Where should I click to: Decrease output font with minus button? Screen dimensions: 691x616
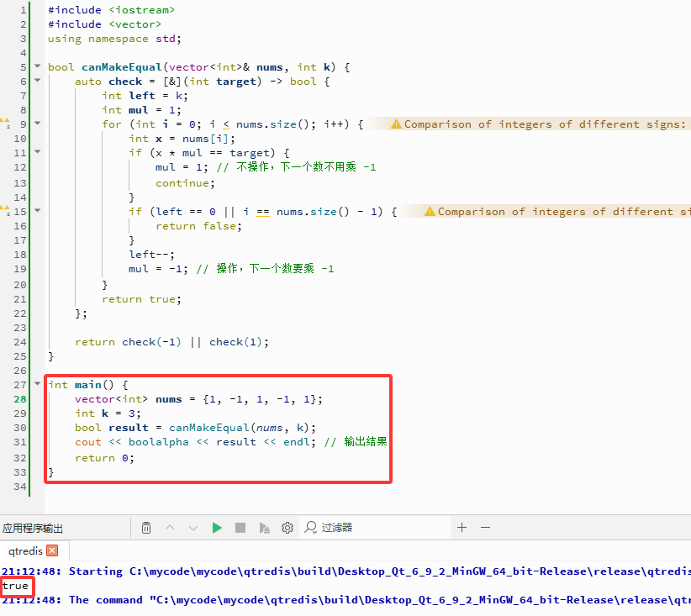[x=485, y=528]
